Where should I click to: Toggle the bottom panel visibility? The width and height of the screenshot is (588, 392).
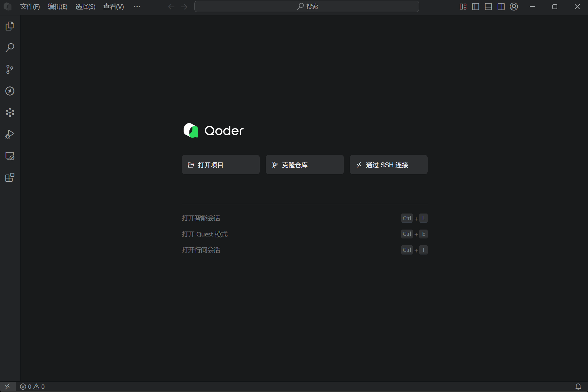point(488,6)
